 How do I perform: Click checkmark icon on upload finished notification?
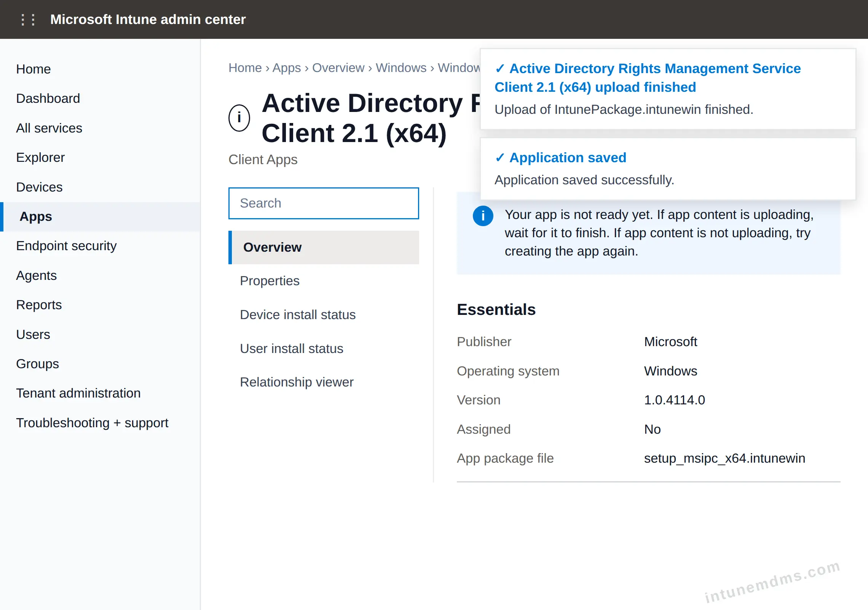[x=499, y=69]
